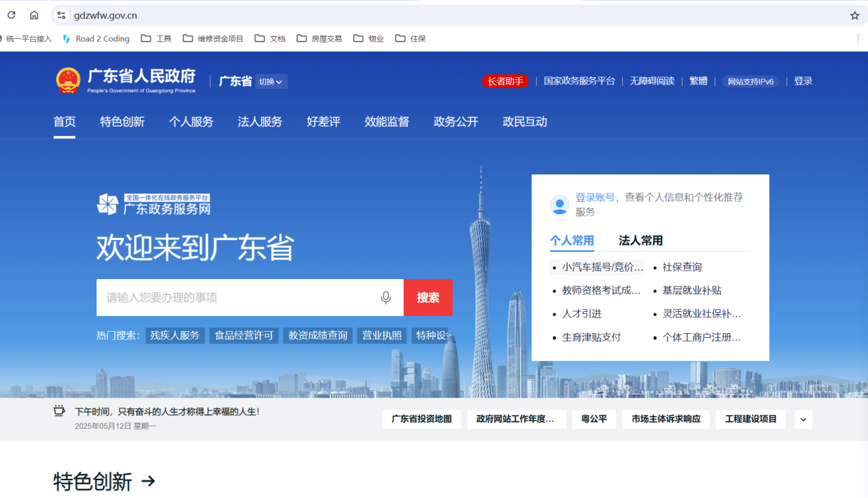
Task: Select hot search tag 教资成绩查询
Action: pos(318,335)
